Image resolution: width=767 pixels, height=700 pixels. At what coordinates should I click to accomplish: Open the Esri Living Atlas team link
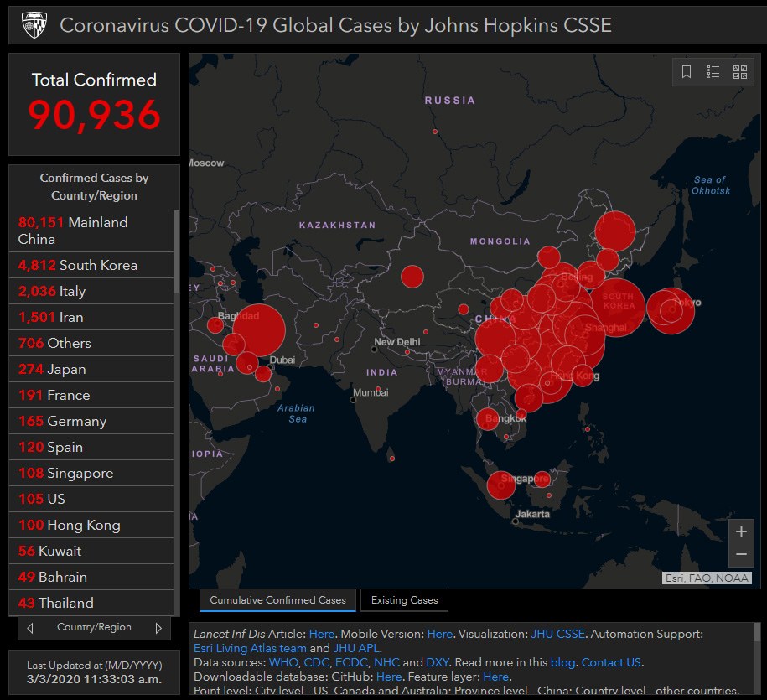(250, 648)
